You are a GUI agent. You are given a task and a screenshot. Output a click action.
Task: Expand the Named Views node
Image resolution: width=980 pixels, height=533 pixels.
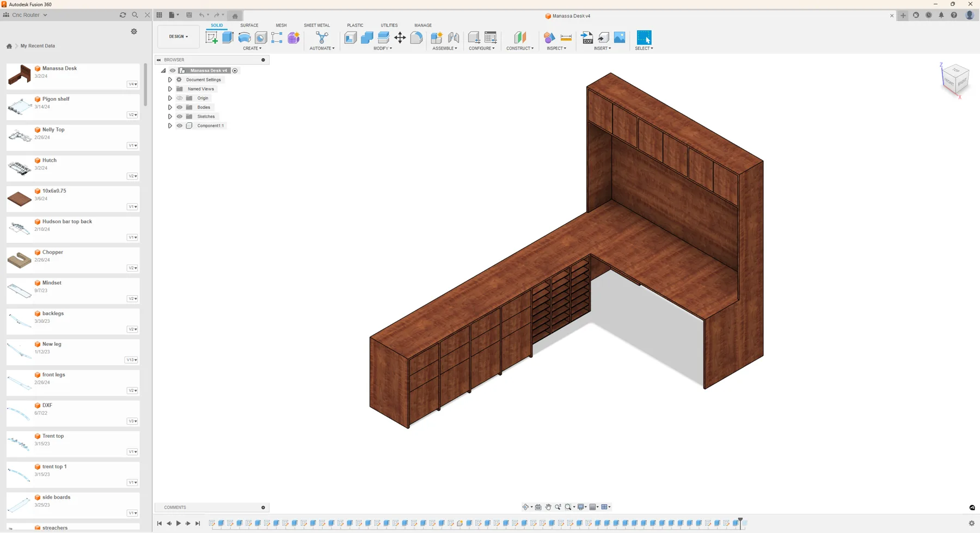170,89
